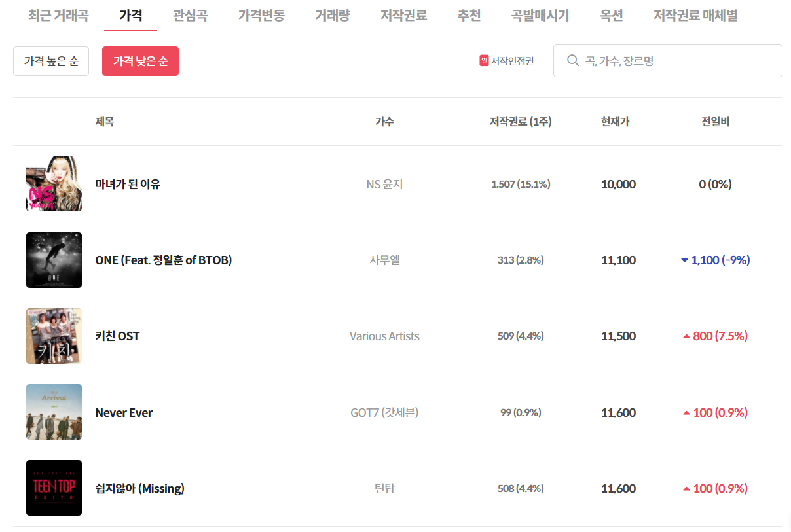Open the 가격변동 tab
Screen dimensions: 791x532
261,16
